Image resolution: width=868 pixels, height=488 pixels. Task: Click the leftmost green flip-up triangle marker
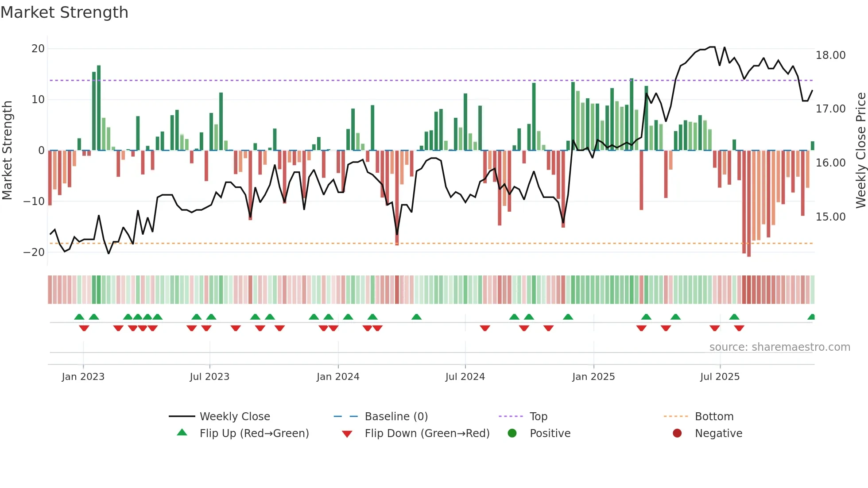(79, 317)
